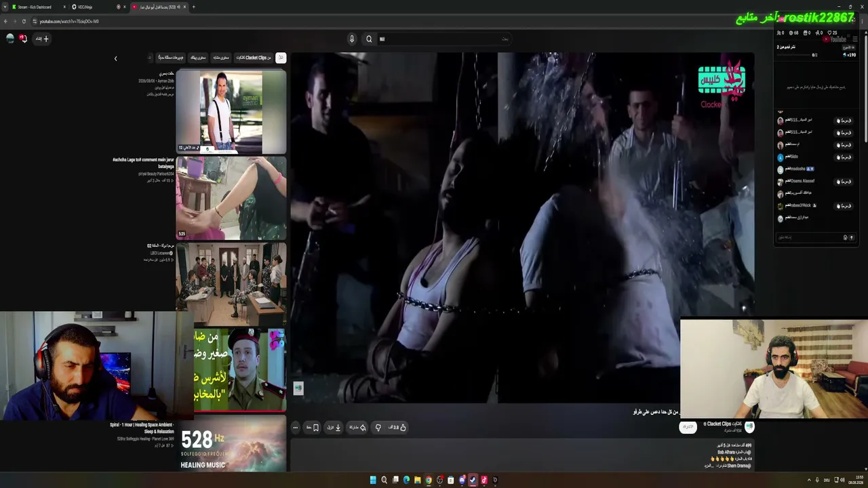Click the chat message input field
The height and width of the screenshot is (488, 868).
pyautogui.click(x=809, y=237)
